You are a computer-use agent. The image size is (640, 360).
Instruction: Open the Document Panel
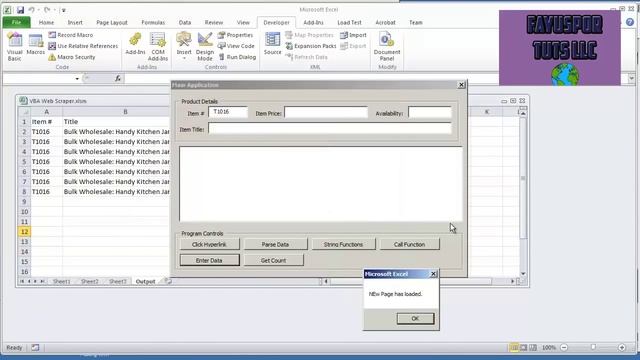coord(387,47)
